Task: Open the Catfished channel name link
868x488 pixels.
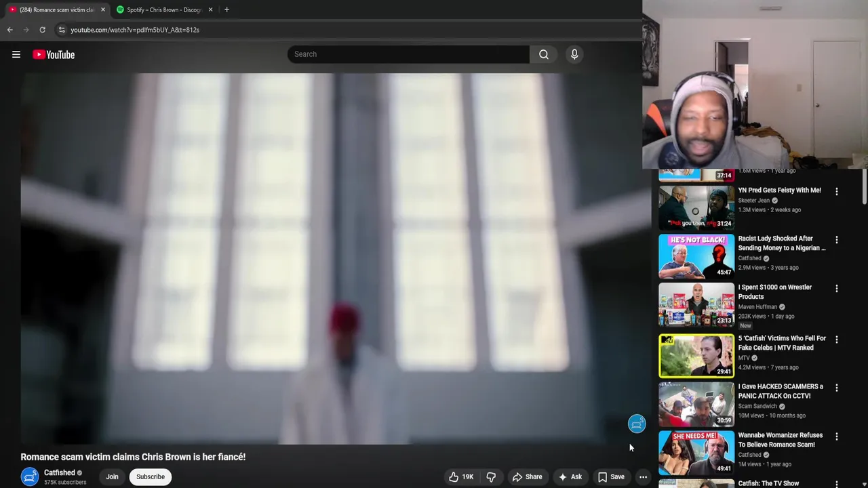Action: pyautogui.click(x=60, y=473)
